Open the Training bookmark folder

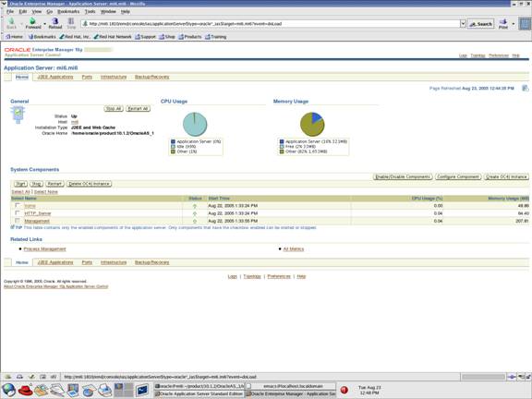(x=215, y=37)
